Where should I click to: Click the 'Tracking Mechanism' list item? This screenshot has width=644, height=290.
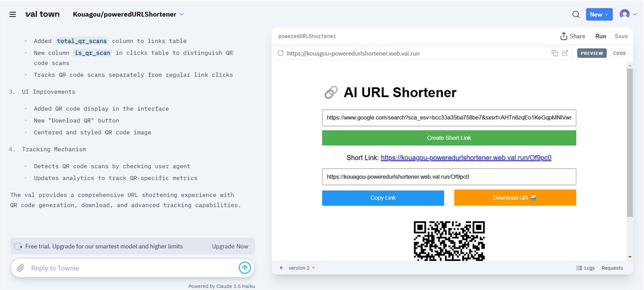(54, 149)
